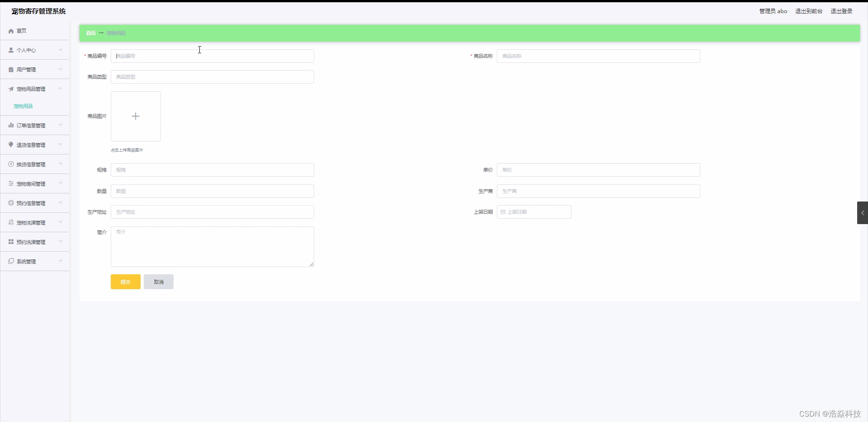Click the sliders icon for 宠物房间管理
The height and width of the screenshot is (422, 868).
point(11,183)
